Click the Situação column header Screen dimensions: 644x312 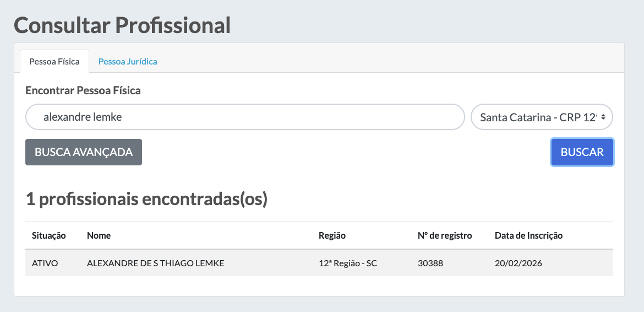pos(49,235)
